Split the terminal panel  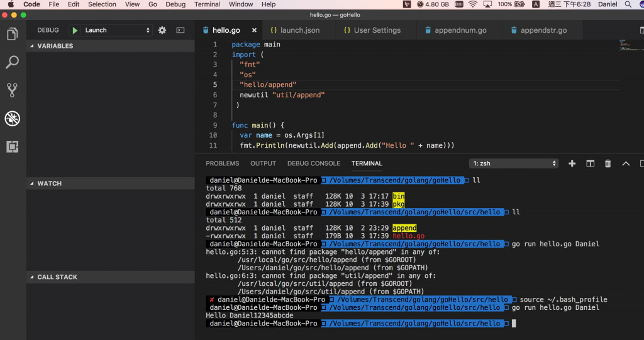tap(590, 163)
